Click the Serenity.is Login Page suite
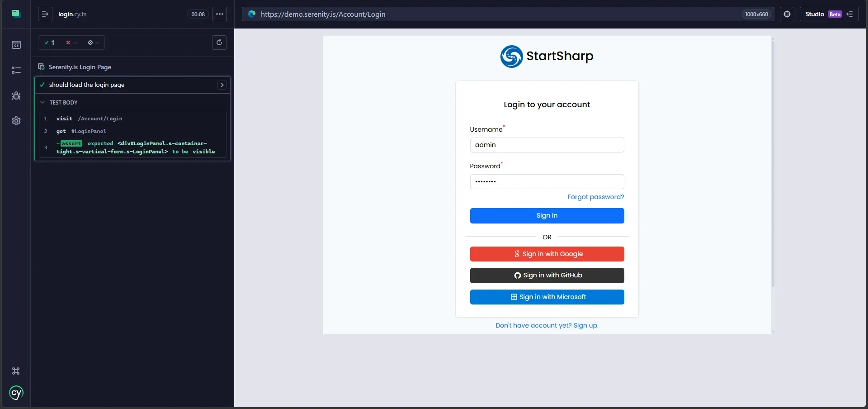Viewport: 868px width, 409px height. pyautogui.click(x=80, y=67)
